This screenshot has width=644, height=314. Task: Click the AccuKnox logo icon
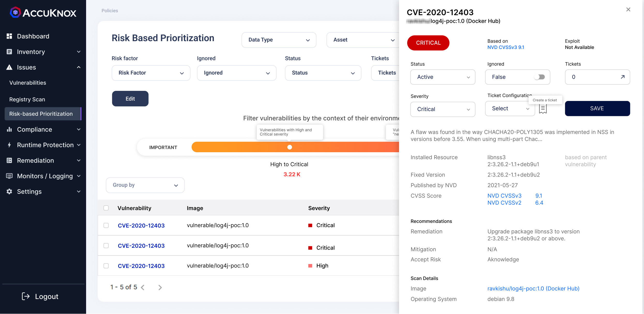point(15,12)
